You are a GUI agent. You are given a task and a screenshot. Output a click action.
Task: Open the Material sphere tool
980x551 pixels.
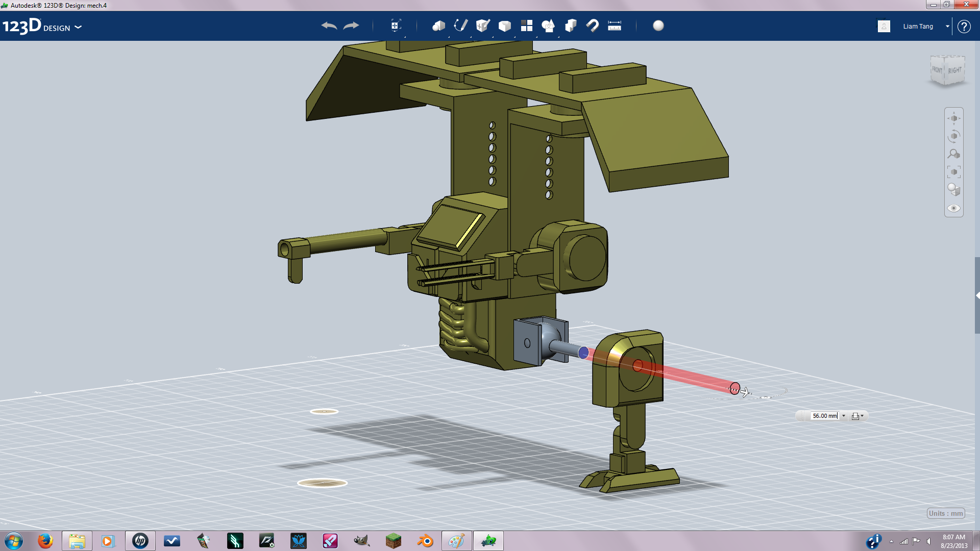[x=658, y=26]
